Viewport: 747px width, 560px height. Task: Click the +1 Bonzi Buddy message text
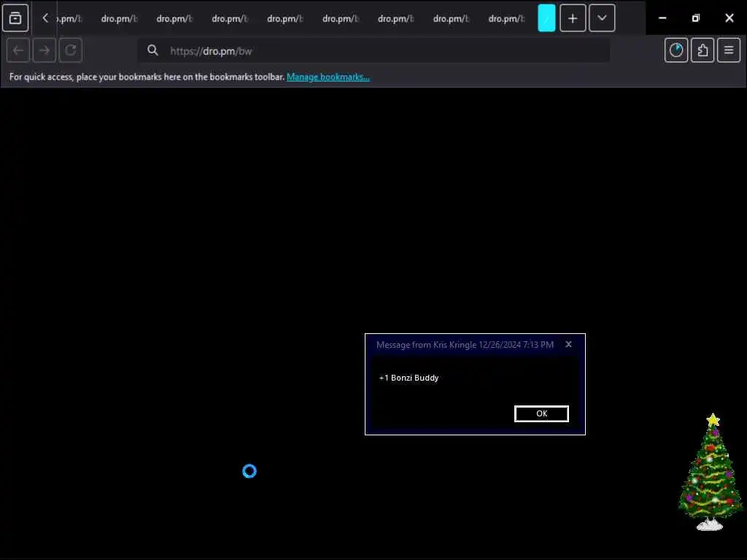pyautogui.click(x=409, y=378)
